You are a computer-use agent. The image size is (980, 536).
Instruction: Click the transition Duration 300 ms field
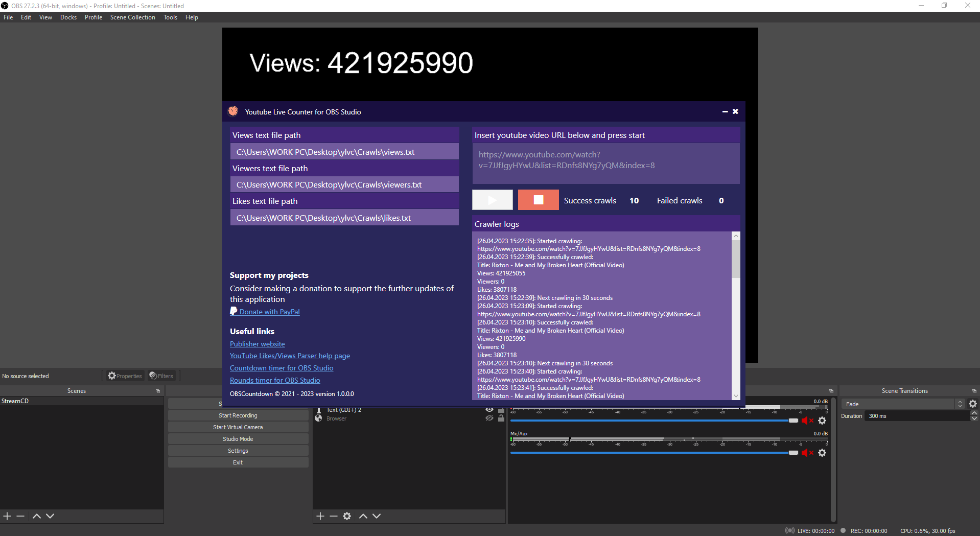pyautogui.click(x=917, y=416)
